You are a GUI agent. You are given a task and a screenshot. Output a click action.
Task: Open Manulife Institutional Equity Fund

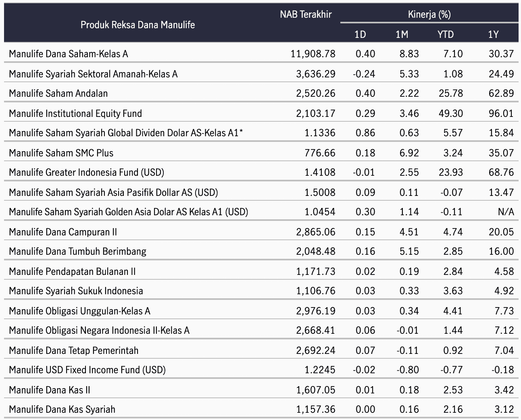click(x=75, y=114)
